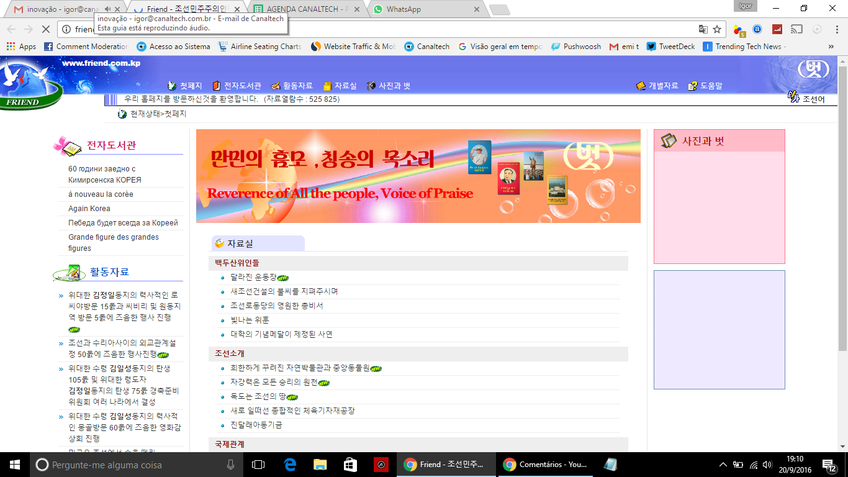The width and height of the screenshot is (848, 477).
Task: Expand hidden bookmarks with double chevron
Action: pos(831,47)
